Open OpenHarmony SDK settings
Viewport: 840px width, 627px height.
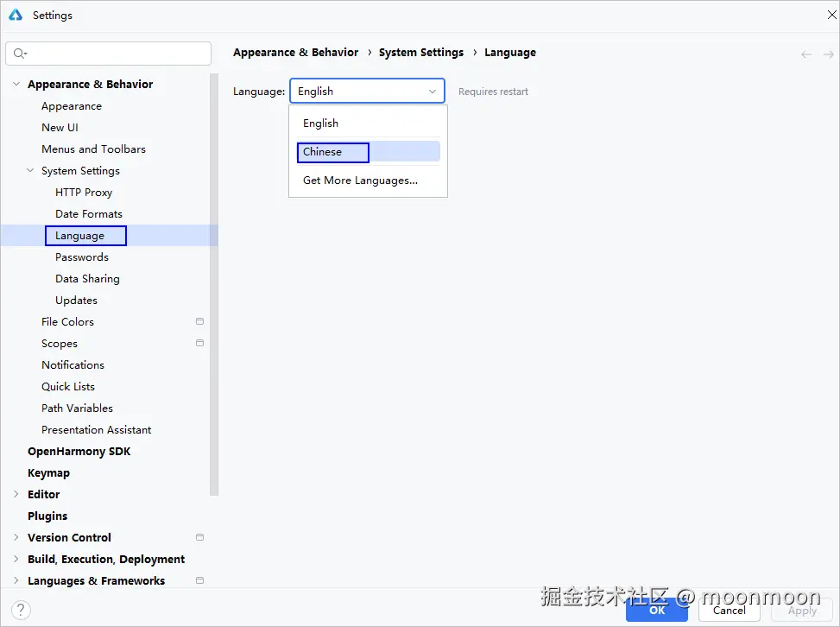(79, 451)
